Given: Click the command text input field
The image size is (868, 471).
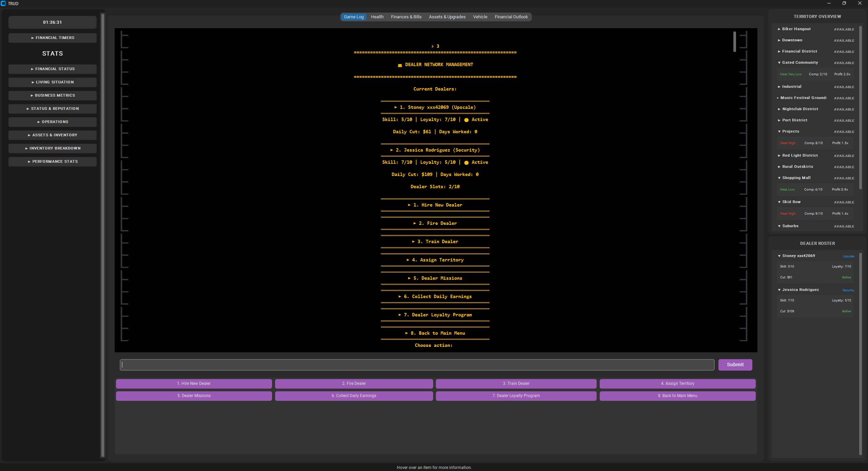Looking at the screenshot, I should 417,365.
